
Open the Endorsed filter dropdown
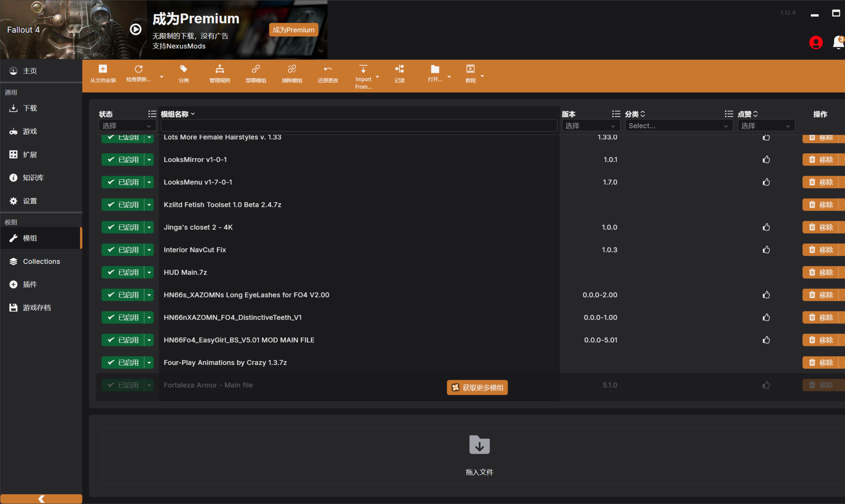tap(766, 126)
